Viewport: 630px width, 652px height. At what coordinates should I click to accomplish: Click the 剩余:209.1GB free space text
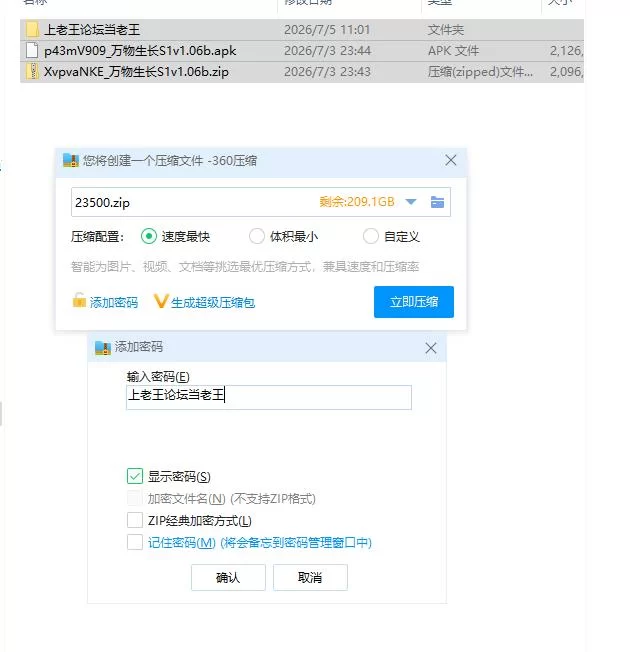coord(357,202)
